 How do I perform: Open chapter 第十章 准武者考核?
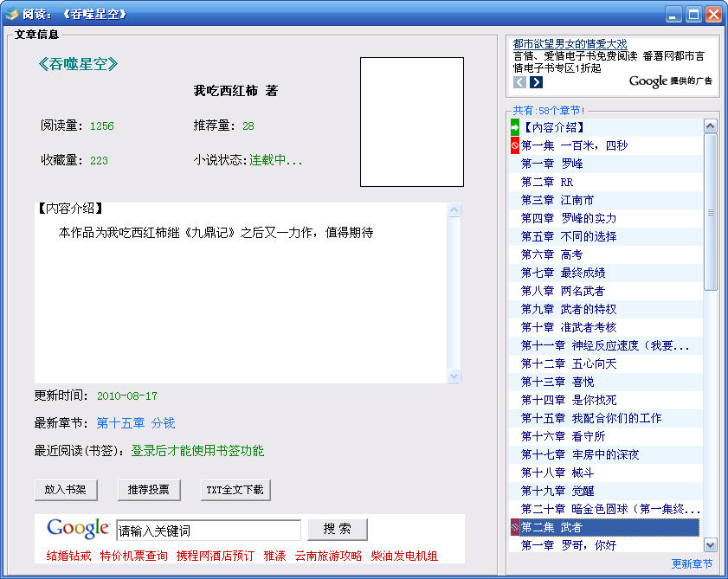[606, 327]
